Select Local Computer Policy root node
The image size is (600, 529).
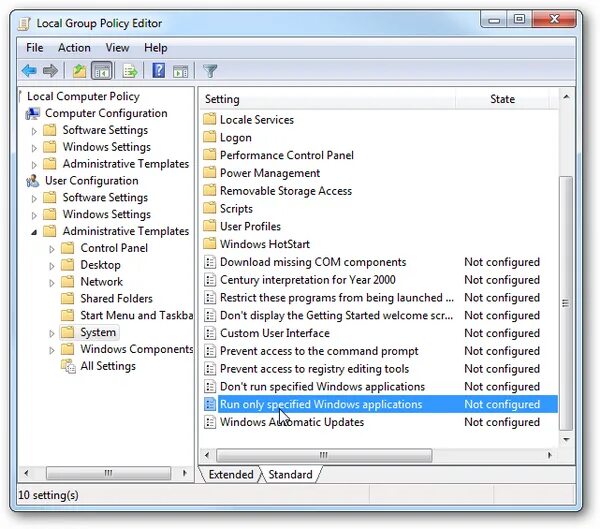point(83,96)
